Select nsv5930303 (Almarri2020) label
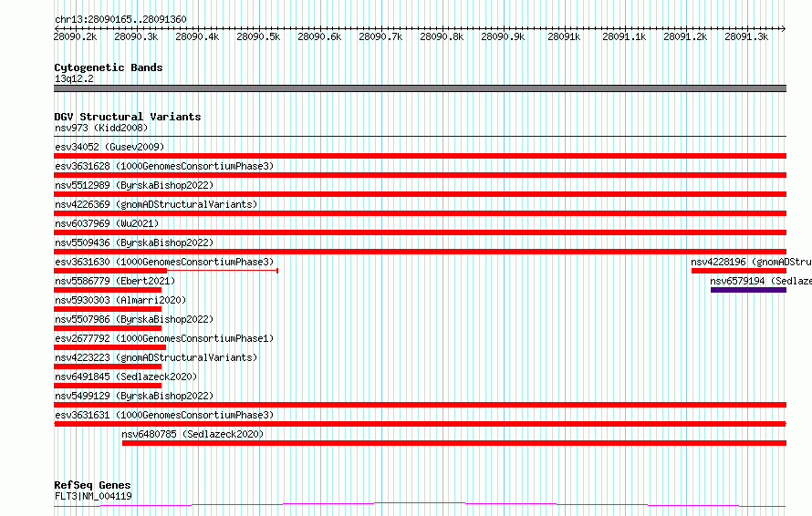Screen dimensions: 812x516 [x=120, y=300]
